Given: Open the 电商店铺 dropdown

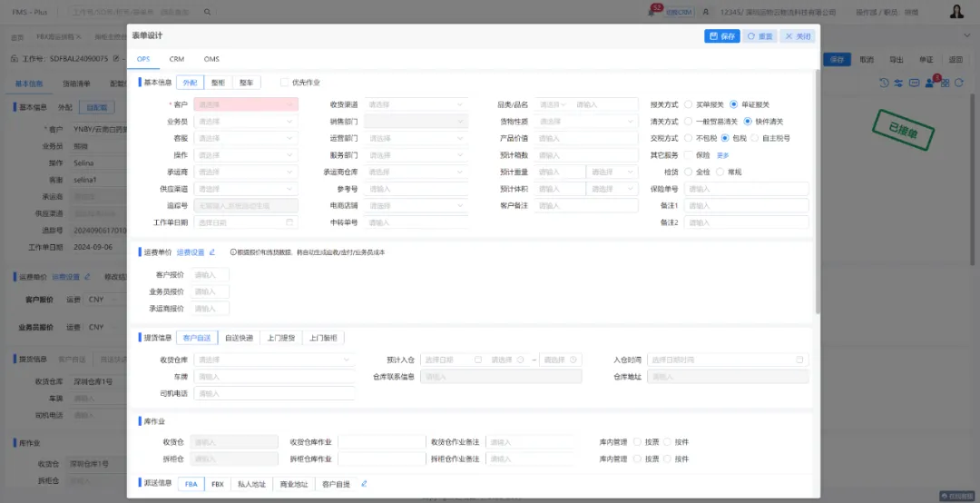Looking at the screenshot, I should point(416,206).
